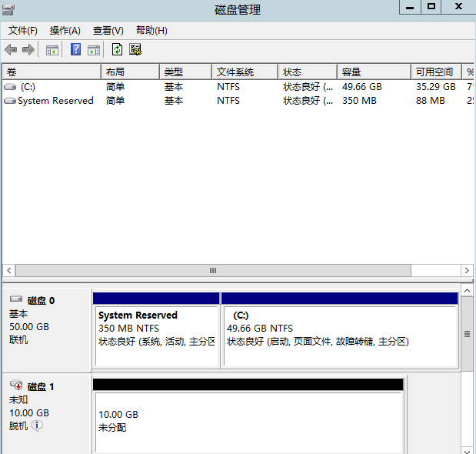Select the 磁盘 1 disk label panel

46,415
